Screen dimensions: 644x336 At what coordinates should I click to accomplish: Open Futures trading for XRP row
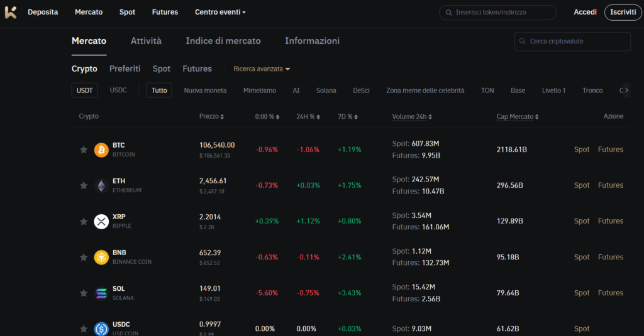[611, 221]
